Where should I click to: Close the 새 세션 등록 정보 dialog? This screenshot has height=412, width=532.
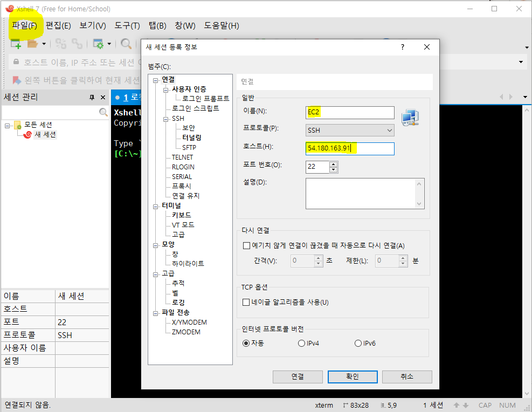427,47
